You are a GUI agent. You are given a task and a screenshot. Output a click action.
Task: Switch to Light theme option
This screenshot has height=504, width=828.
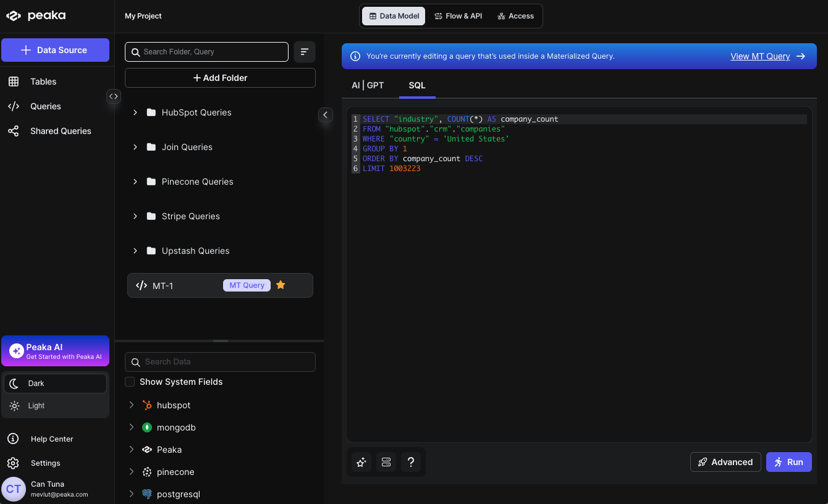pos(55,406)
